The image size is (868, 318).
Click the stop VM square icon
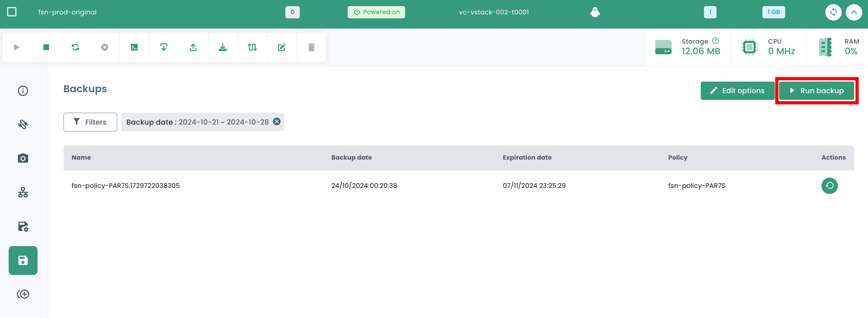coord(46,47)
